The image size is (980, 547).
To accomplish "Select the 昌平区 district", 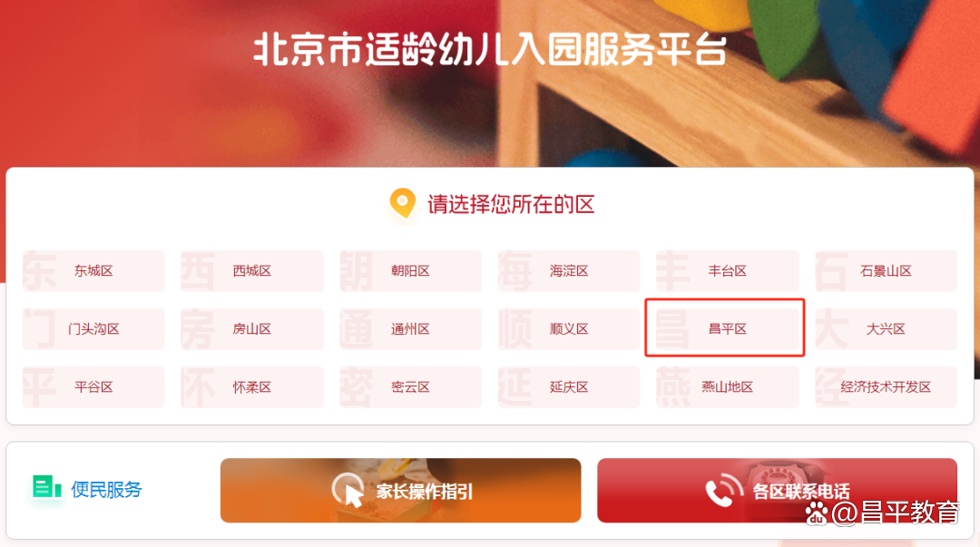I will point(727,328).
